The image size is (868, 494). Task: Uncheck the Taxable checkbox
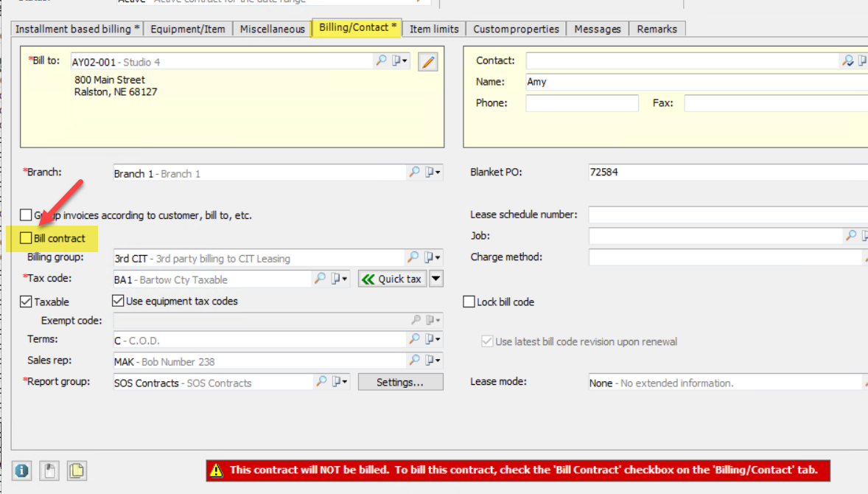(x=26, y=302)
